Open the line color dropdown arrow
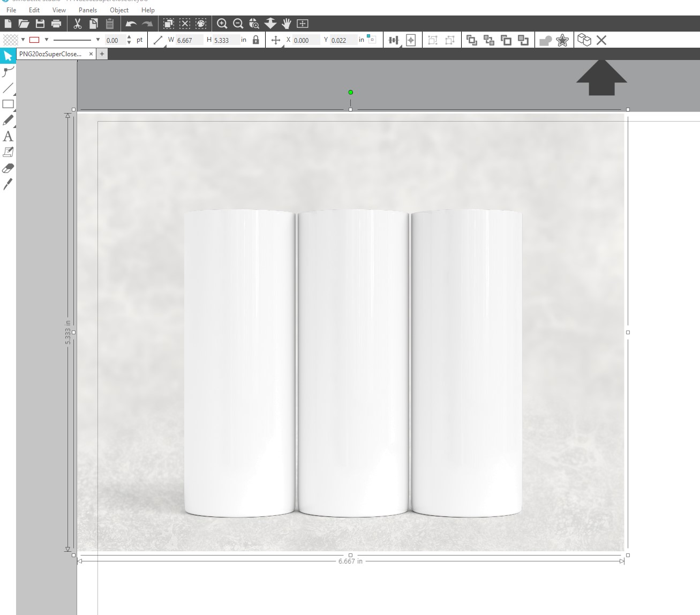700x615 pixels. tap(47, 40)
